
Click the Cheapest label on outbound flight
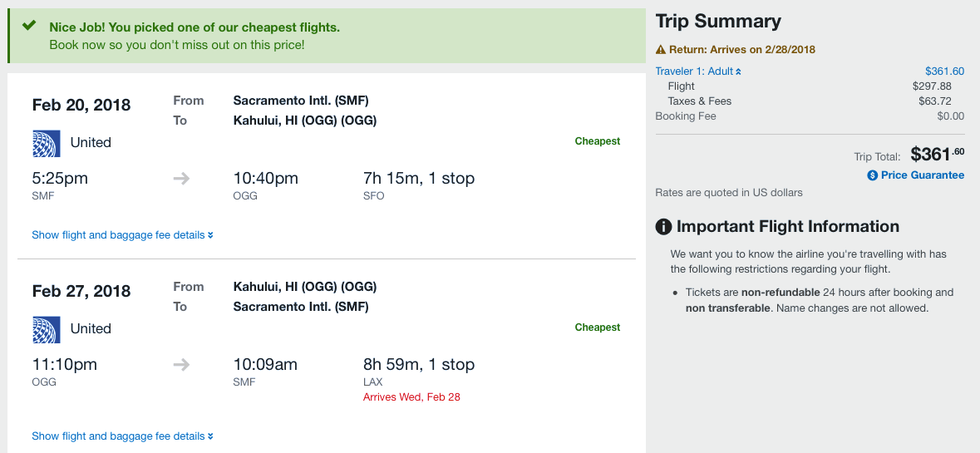pyautogui.click(x=597, y=141)
